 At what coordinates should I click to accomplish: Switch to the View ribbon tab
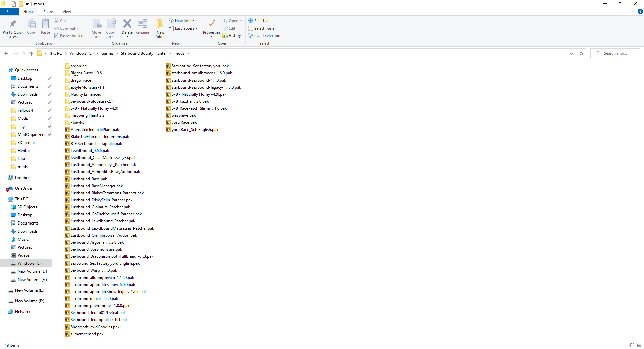pyautogui.click(x=67, y=12)
